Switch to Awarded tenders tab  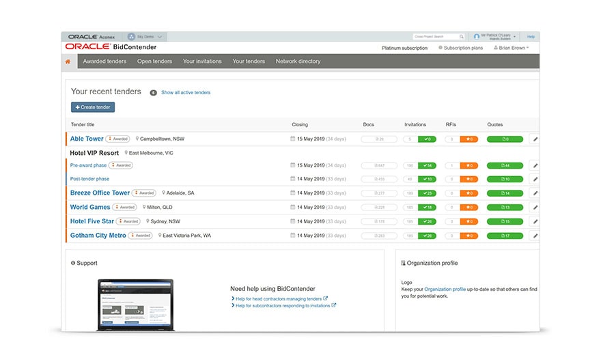point(104,61)
